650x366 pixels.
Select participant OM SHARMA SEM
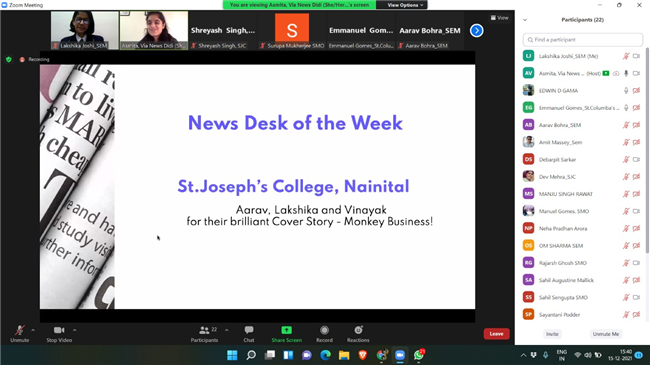pos(582,245)
